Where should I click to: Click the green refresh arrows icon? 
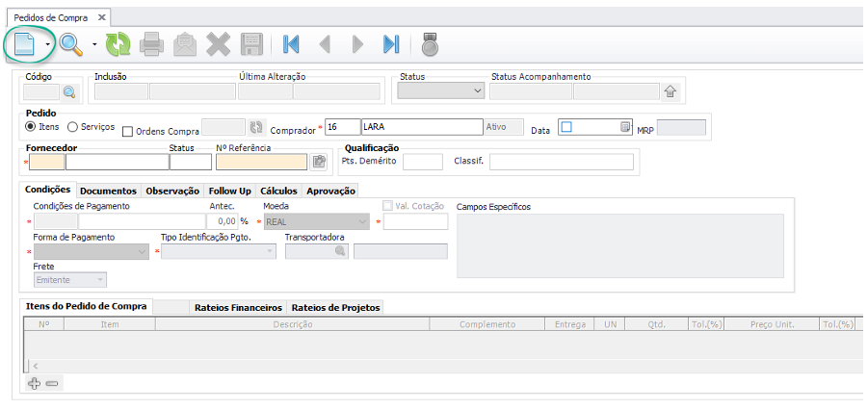(x=118, y=43)
